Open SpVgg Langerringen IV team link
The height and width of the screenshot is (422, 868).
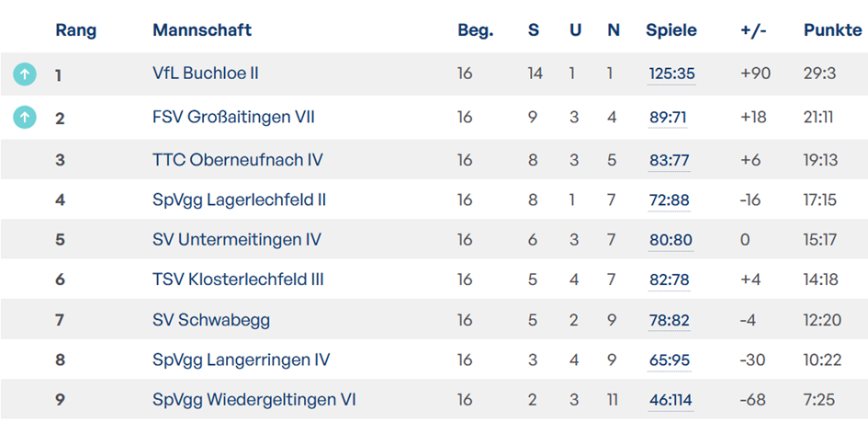pyautogui.click(x=241, y=359)
